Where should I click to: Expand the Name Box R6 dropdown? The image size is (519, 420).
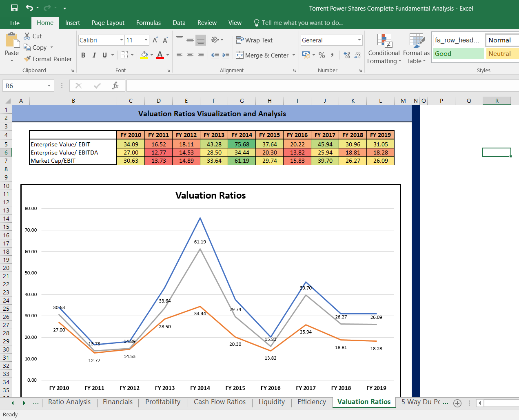[x=49, y=86]
